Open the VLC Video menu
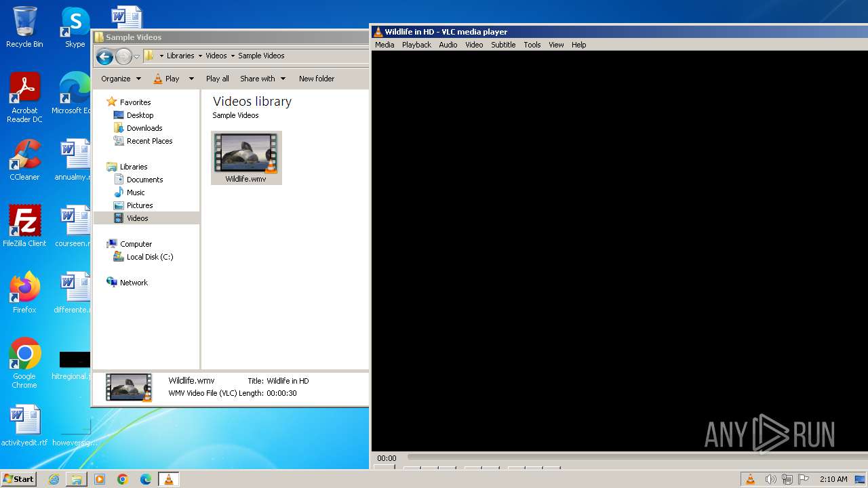 pyautogui.click(x=474, y=45)
